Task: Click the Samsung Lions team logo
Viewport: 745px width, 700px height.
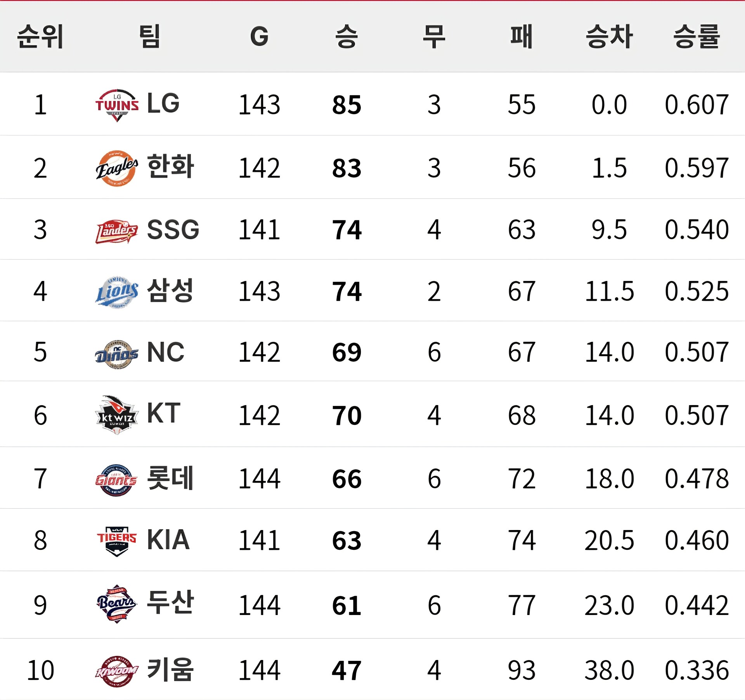Action: click(117, 292)
